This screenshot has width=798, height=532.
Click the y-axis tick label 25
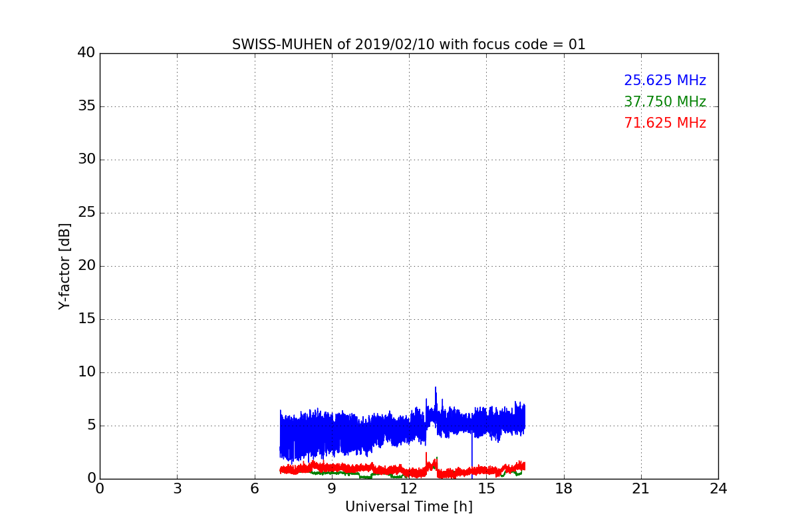[x=86, y=213]
